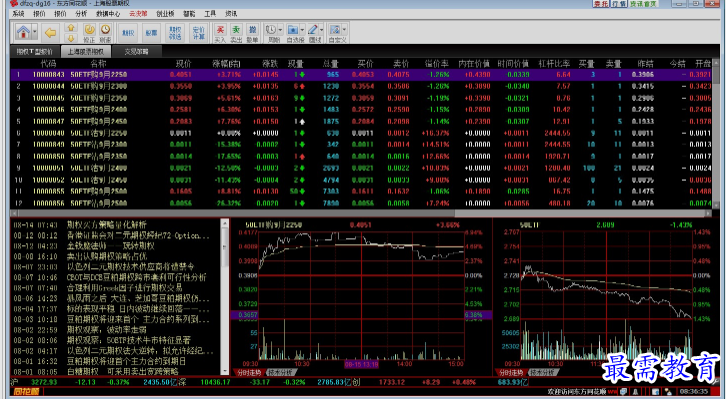The height and width of the screenshot is (399, 726).
Task: Select the row with code 10000847
Action: pos(361,121)
